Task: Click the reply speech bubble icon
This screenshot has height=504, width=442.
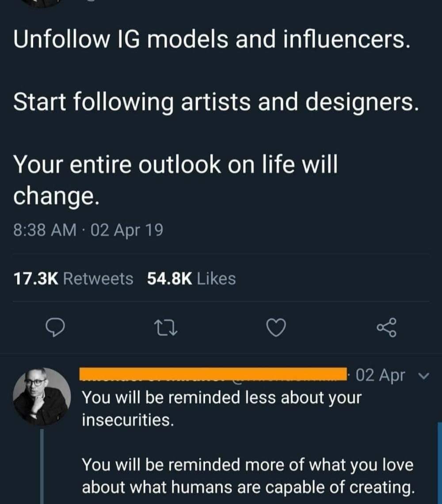Action: tap(57, 328)
